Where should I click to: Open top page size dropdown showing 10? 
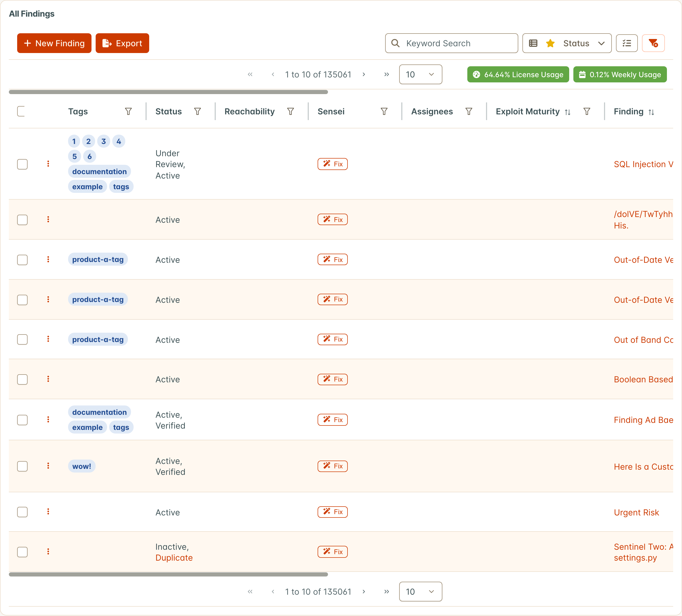click(421, 74)
